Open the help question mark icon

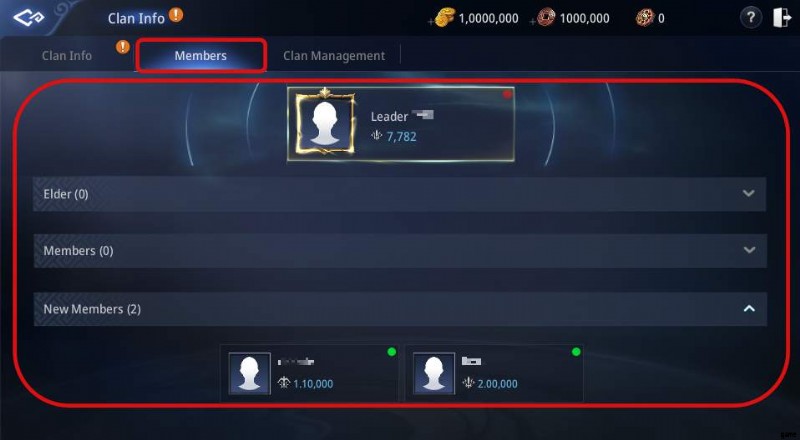(751, 18)
